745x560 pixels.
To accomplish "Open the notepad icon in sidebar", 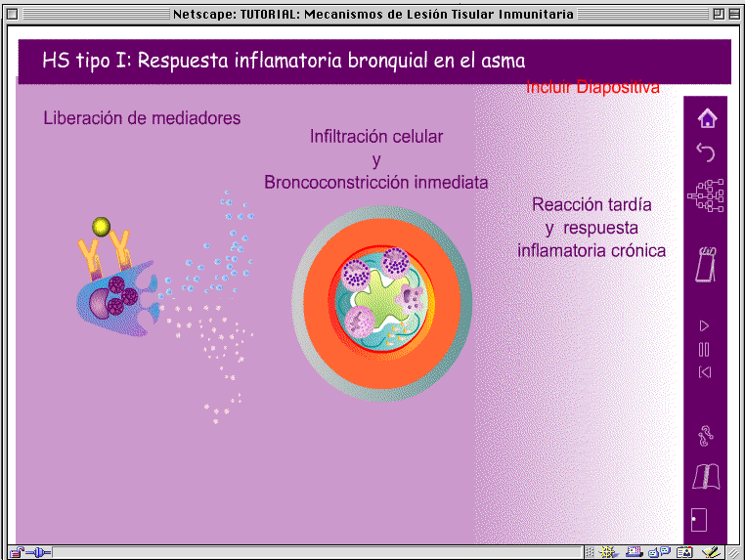I will click(706, 264).
